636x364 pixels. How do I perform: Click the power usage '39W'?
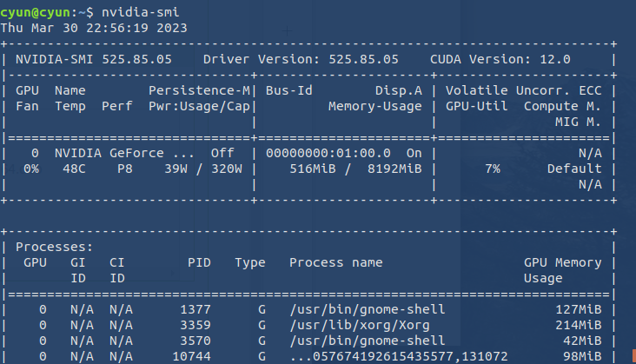click(176, 169)
